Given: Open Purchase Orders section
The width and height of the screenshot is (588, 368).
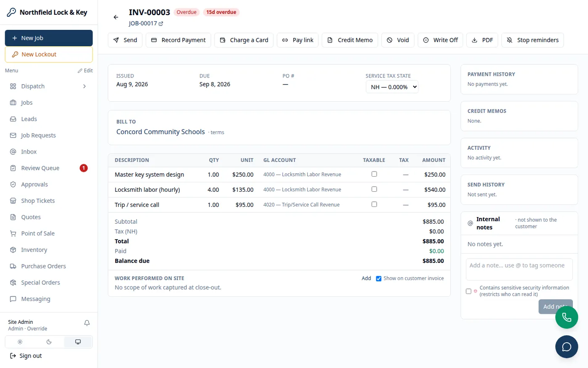Looking at the screenshot, I should point(49,266).
